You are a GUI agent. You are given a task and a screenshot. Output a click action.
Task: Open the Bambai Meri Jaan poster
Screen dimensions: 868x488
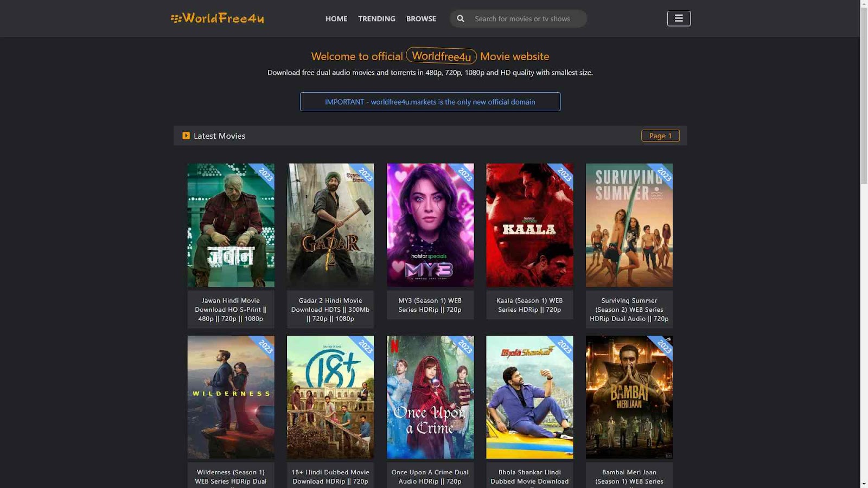pos(629,397)
